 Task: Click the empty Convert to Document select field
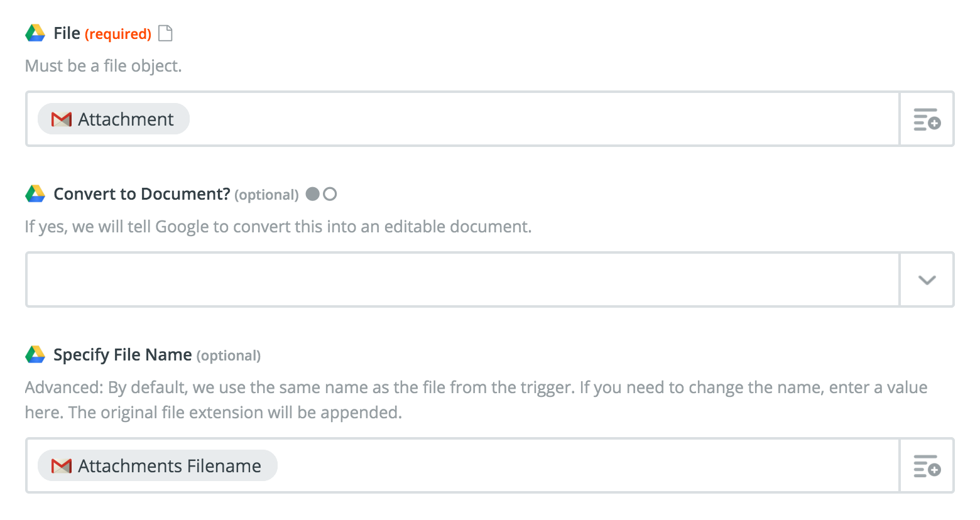pos(463,279)
